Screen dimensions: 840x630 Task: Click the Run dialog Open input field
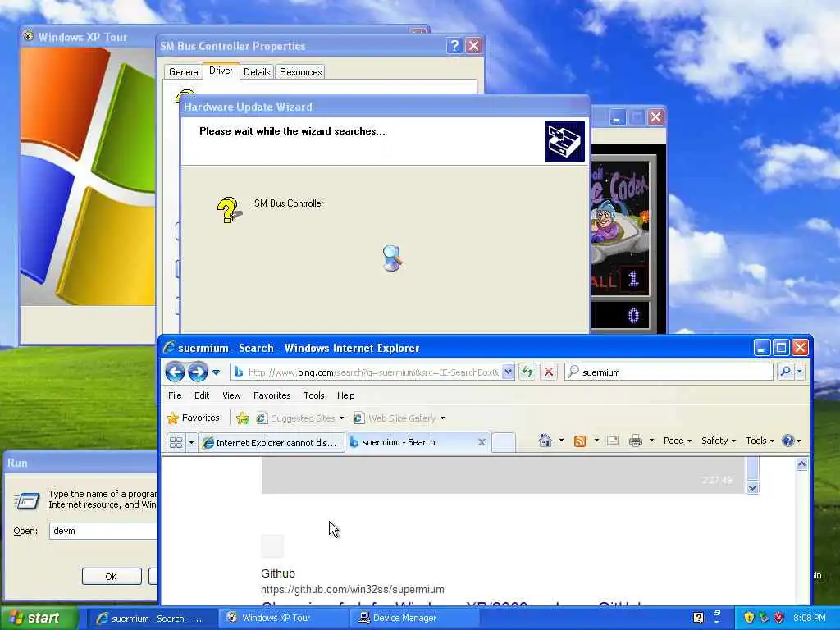[104, 531]
